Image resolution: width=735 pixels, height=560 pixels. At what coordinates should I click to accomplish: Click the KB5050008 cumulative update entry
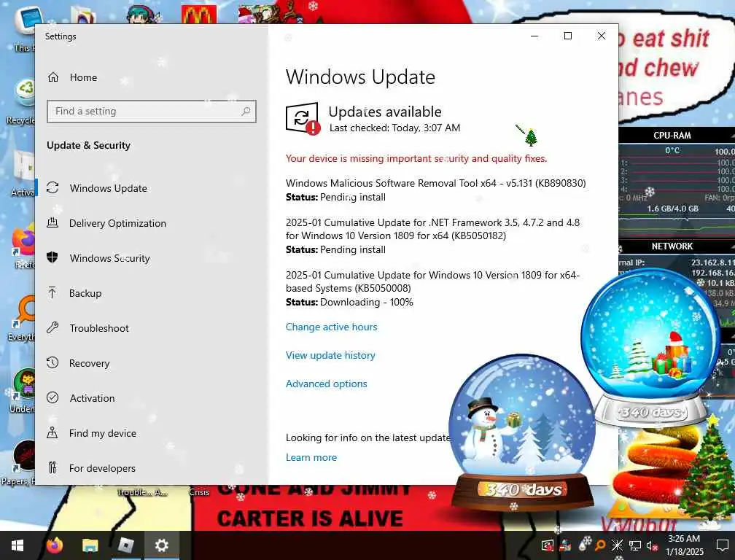pyautogui.click(x=432, y=288)
